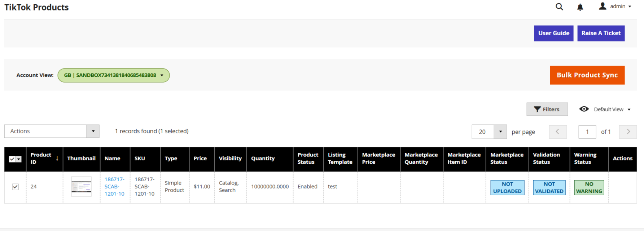Sort by the SKU column header

coord(140,159)
